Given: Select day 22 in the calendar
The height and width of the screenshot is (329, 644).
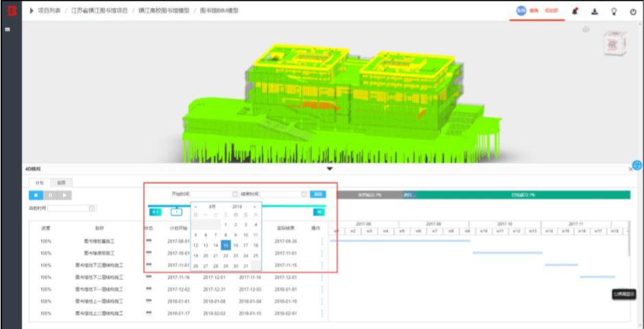Looking at the screenshot, I should (x=226, y=256).
